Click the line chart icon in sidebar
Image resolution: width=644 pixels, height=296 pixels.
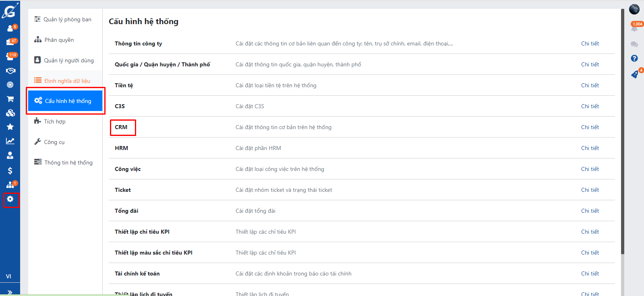[10, 141]
